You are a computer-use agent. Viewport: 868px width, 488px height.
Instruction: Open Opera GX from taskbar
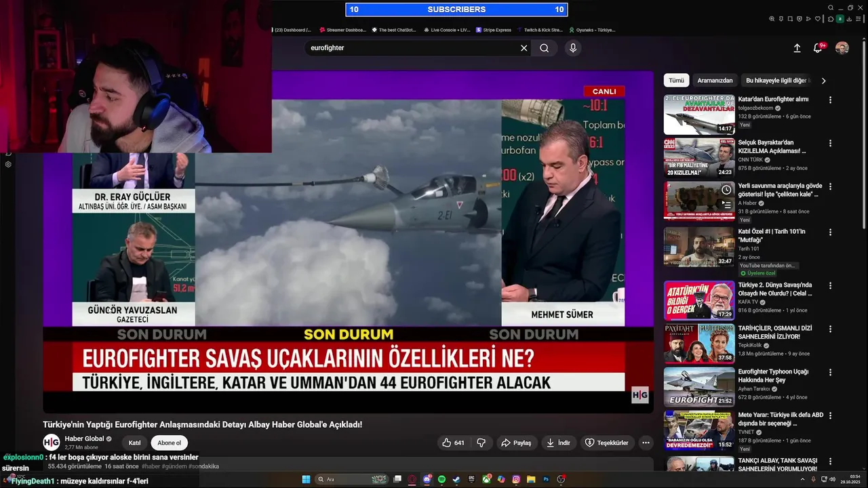click(412, 479)
